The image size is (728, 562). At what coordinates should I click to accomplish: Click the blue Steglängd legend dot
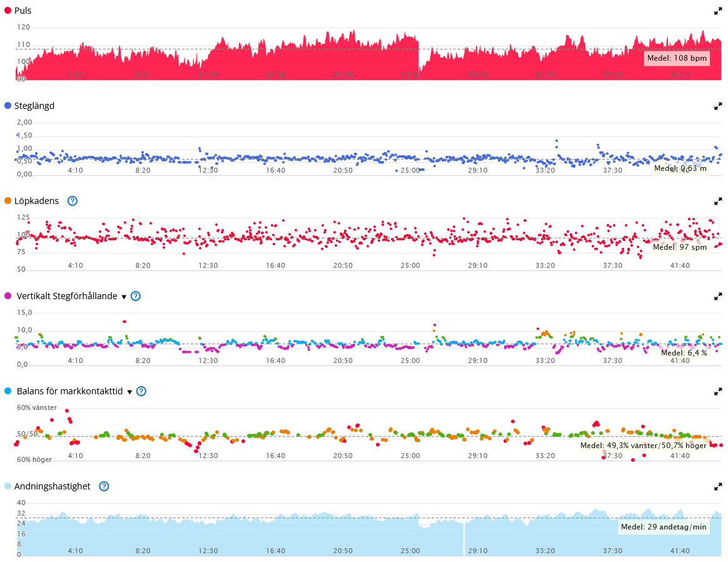coord(8,105)
